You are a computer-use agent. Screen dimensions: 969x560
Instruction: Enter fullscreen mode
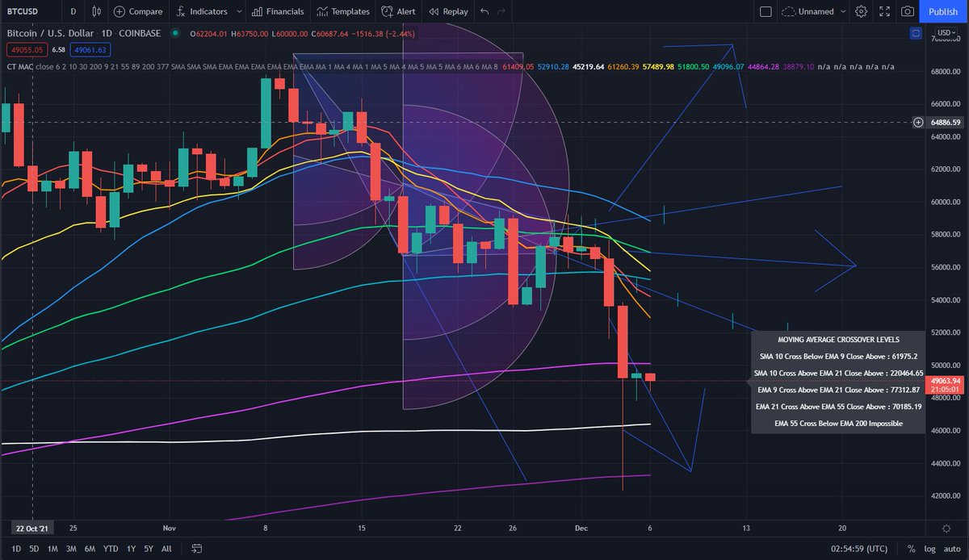(885, 11)
